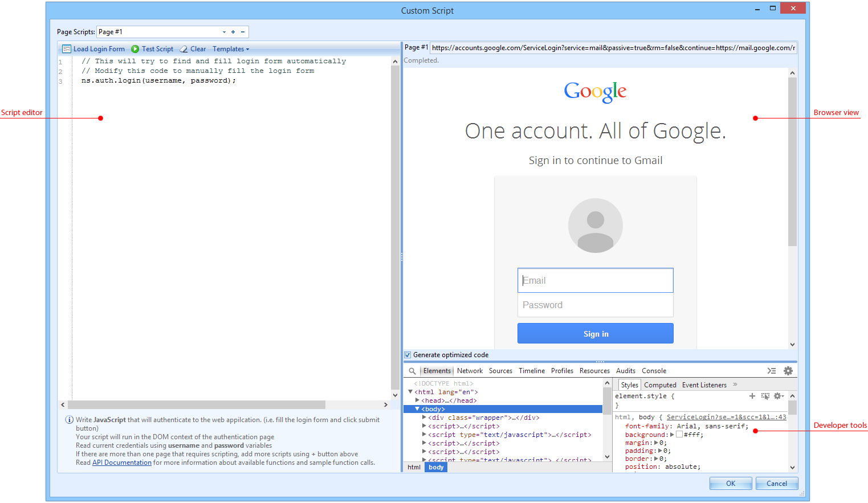Image resolution: width=868 pixels, height=503 pixels.
Task: Select body in the DOM breadcrumb
Action: 436,467
